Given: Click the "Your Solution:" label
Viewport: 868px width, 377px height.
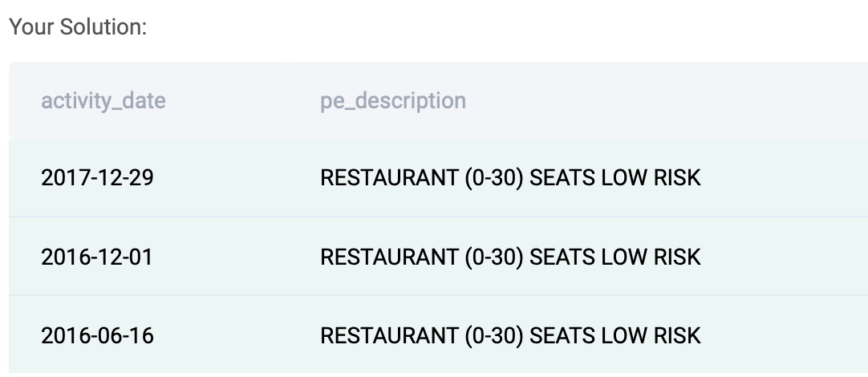Looking at the screenshot, I should tap(78, 26).
